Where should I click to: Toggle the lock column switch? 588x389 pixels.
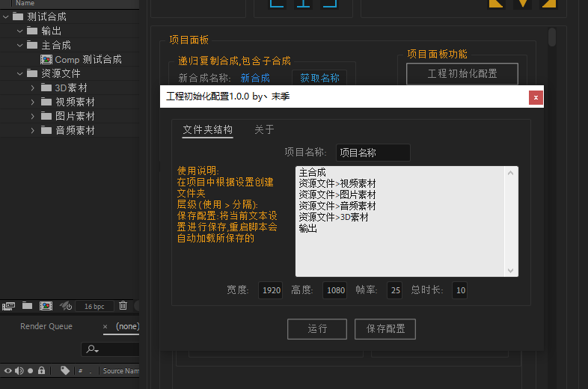click(x=42, y=370)
